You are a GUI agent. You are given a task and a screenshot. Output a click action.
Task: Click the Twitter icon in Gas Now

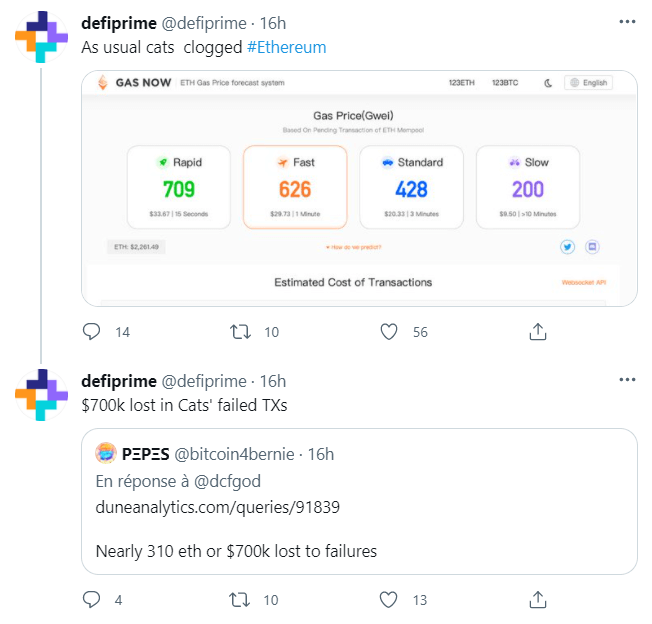[x=567, y=246]
